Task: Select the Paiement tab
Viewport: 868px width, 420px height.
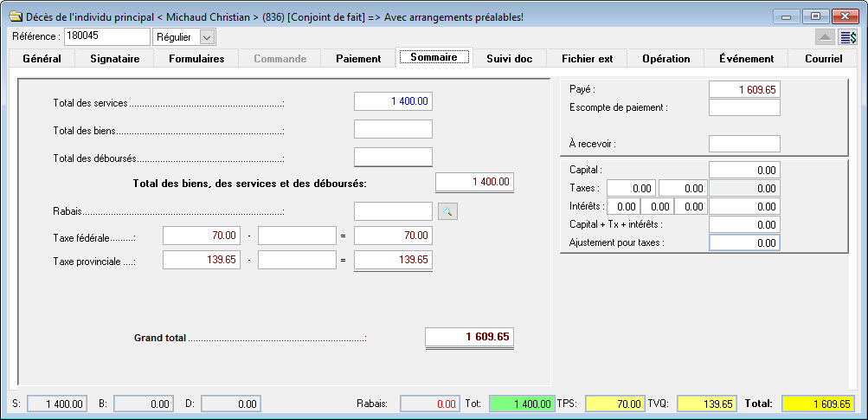Action: point(358,59)
